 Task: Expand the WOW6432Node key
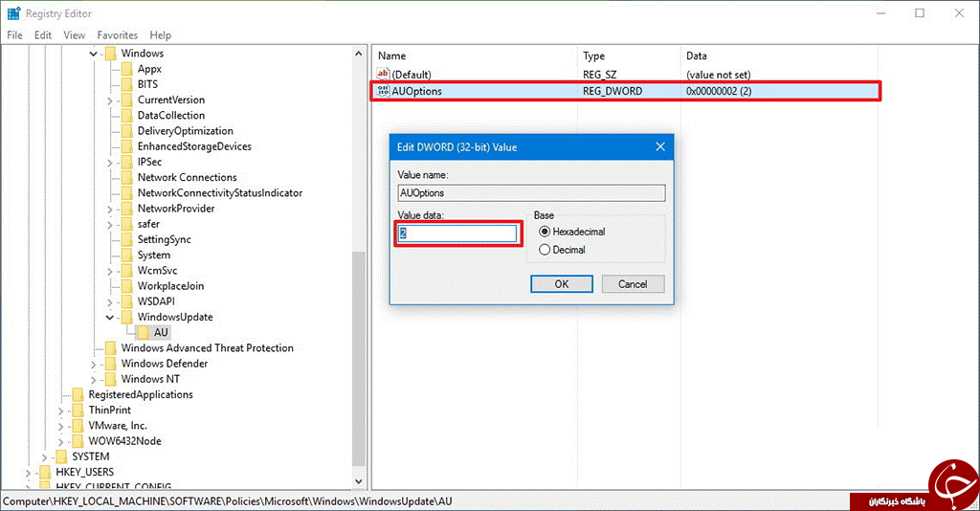pos(60,442)
